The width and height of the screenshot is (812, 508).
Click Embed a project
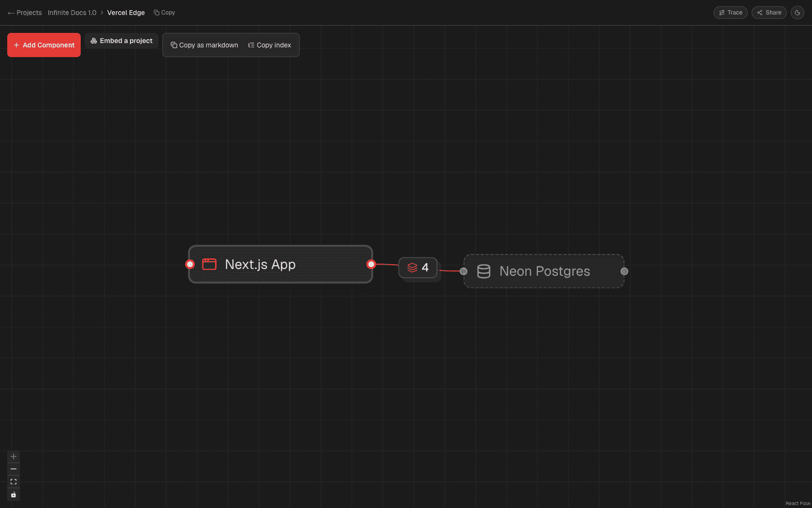click(121, 41)
